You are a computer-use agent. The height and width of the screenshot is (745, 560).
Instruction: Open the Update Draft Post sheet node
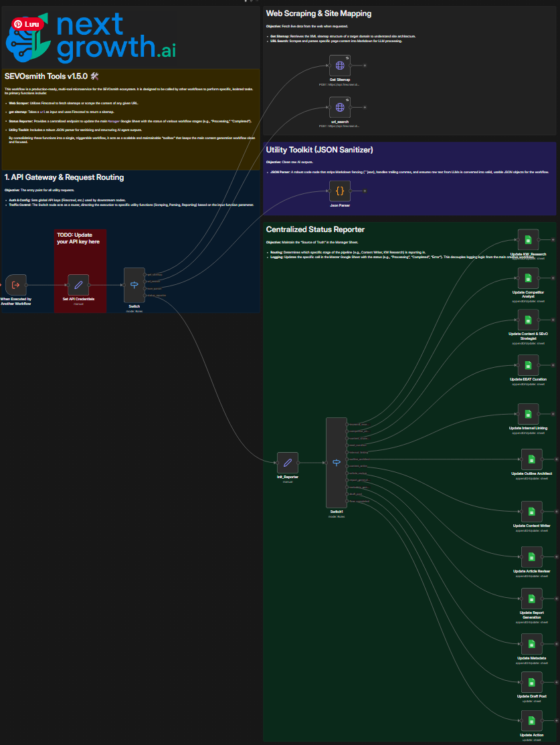[x=531, y=682]
